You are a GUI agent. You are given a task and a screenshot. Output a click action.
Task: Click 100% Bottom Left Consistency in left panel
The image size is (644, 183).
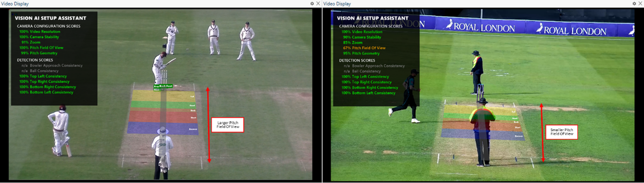pyautogui.click(x=46, y=92)
